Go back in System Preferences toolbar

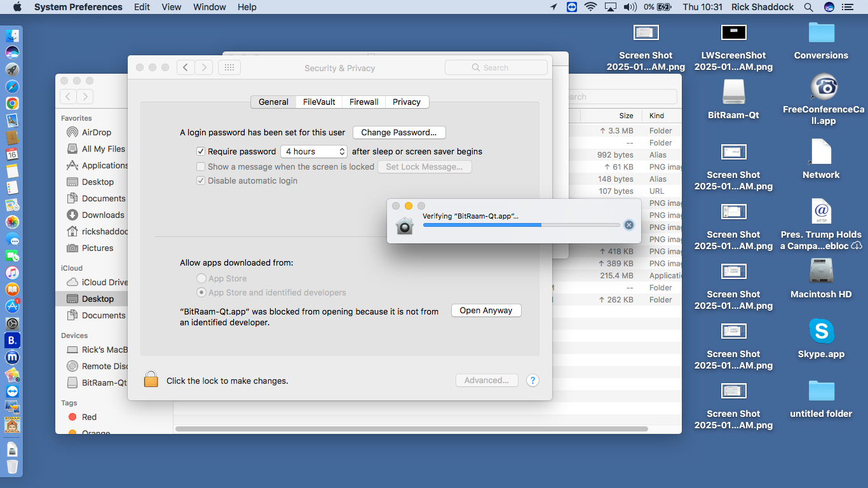click(x=186, y=67)
